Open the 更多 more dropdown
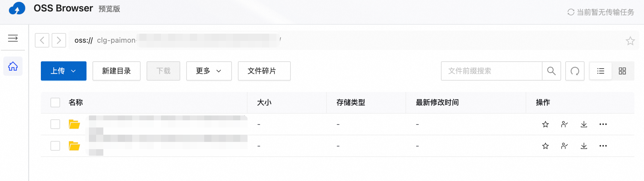The width and height of the screenshot is (644, 181). [x=209, y=71]
